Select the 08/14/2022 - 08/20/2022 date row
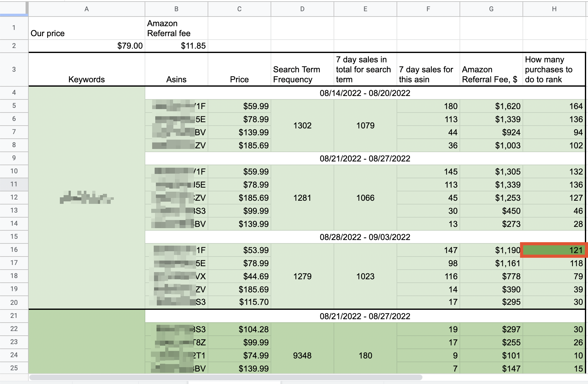 365,93
